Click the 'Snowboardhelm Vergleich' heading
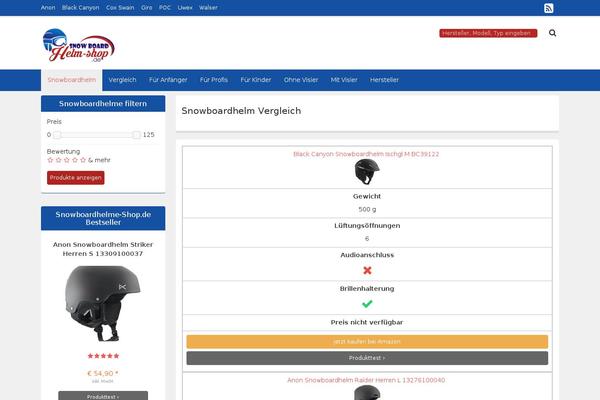The image size is (600, 400). pos(241,111)
